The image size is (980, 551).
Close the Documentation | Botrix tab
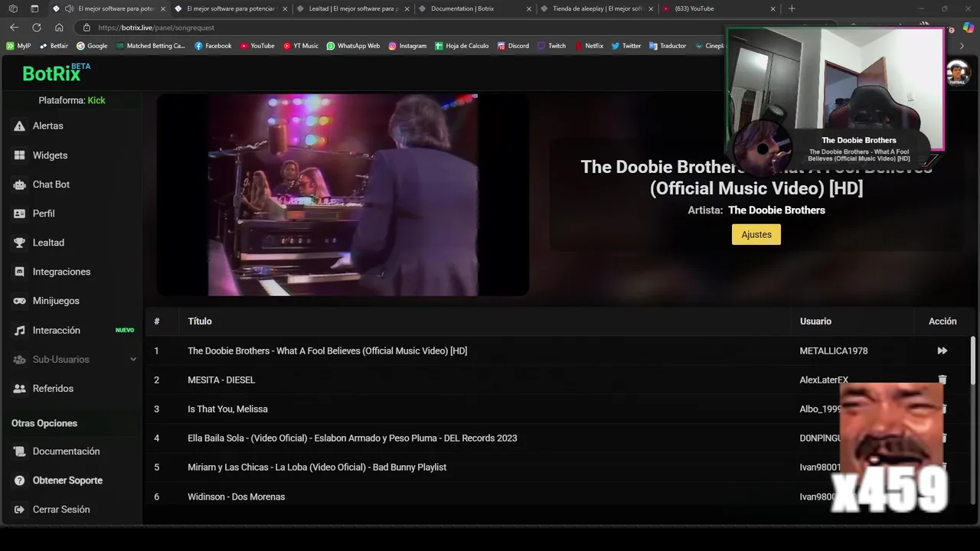pyautogui.click(x=529, y=8)
